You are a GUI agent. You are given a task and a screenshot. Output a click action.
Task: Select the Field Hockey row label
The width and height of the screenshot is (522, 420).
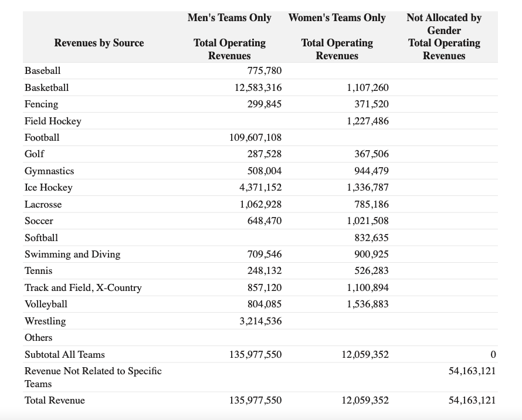coord(53,121)
